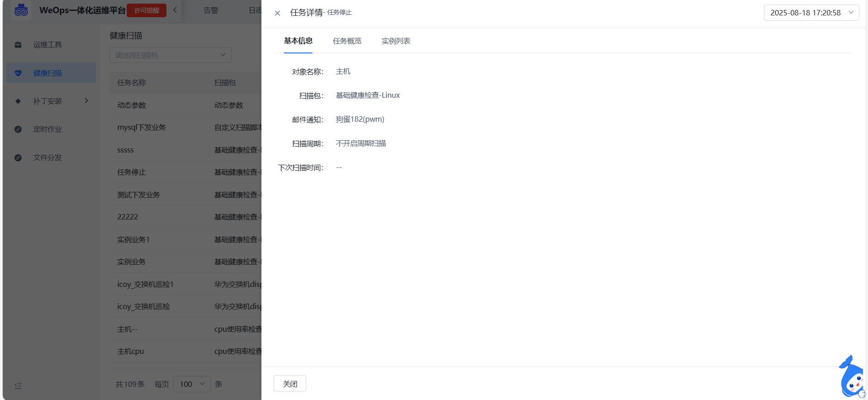Screen dimensions: 868x400
Task: Click the WeOps logo icon
Action: point(21,10)
